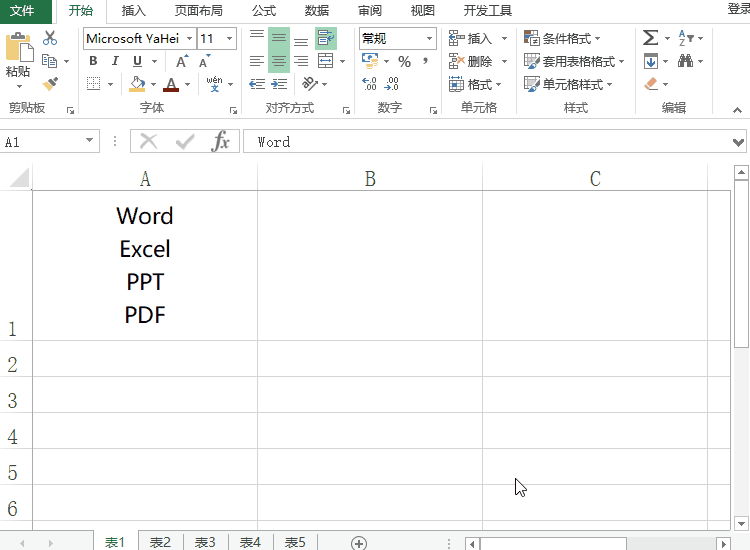
Task: Increase indent in alignment group
Action: point(279,84)
